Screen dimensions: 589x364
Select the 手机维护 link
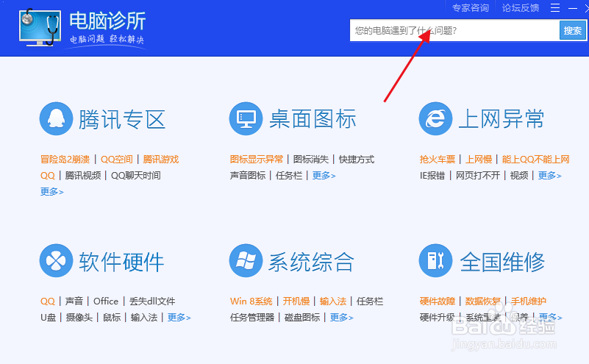coord(529,301)
